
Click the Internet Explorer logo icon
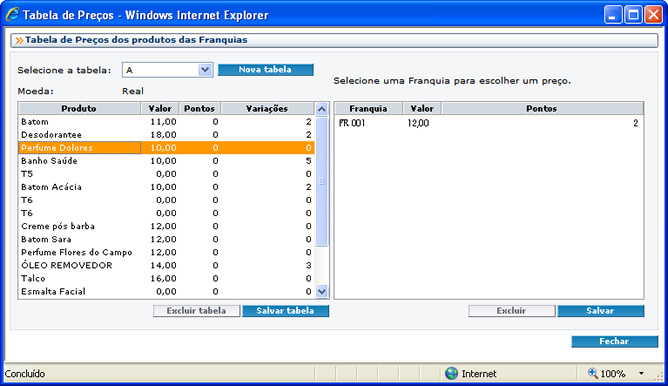tap(12, 14)
